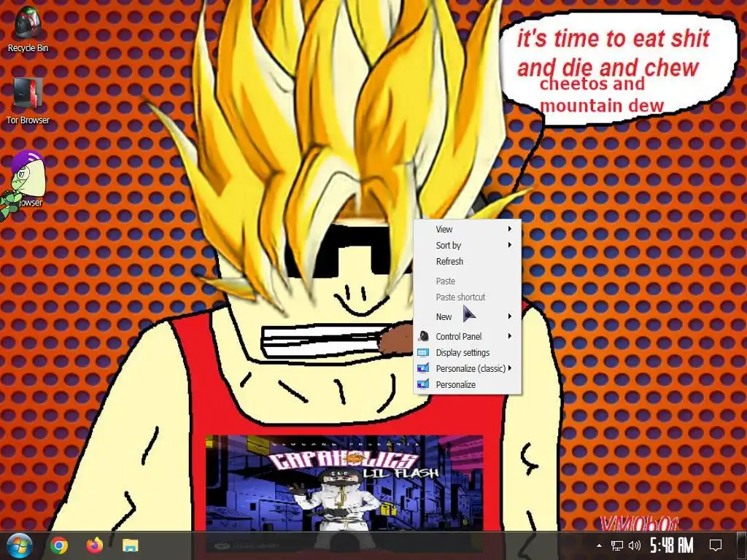Open the Sort by submenu

(468, 245)
